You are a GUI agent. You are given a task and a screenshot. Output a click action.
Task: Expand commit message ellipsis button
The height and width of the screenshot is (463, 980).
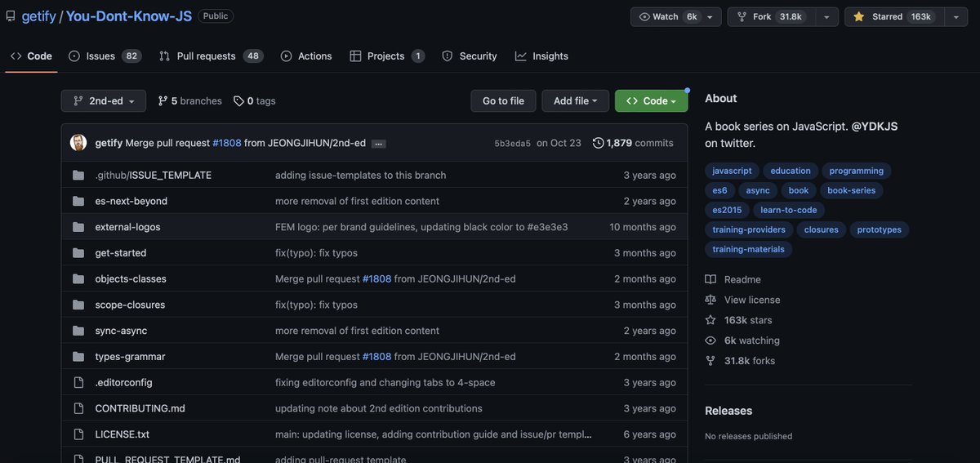tap(378, 144)
